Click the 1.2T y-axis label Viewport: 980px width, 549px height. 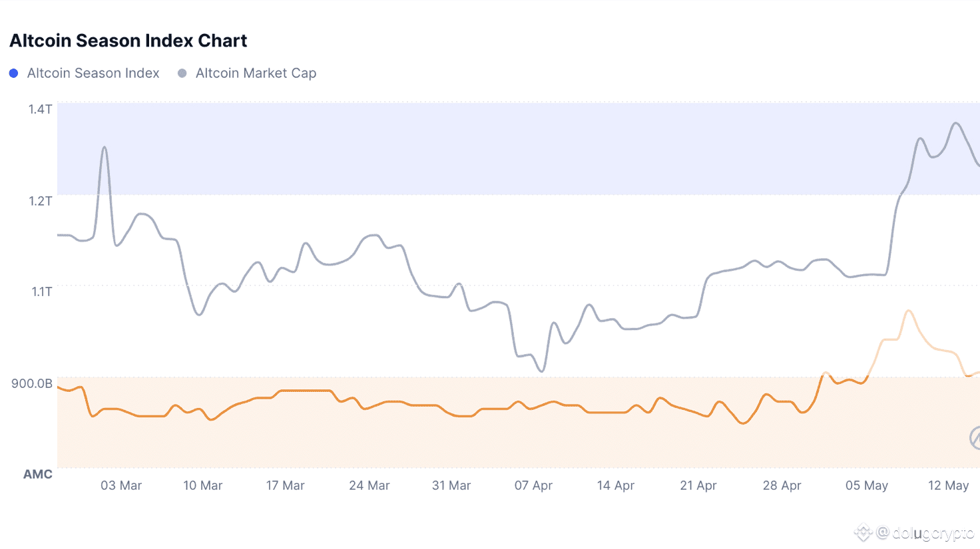pyautogui.click(x=40, y=201)
